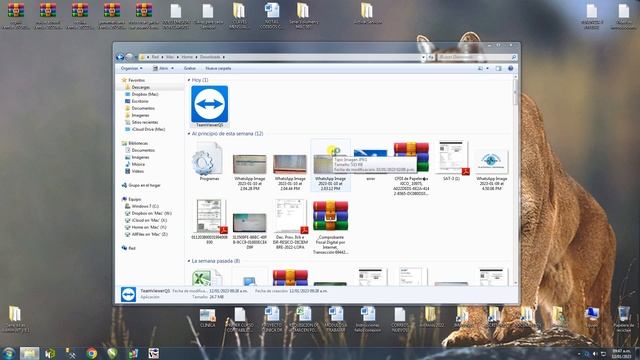The width and height of the screenshot is (640, 360).
Task: Launch Google Chrome from the taskbar
Action: click(x=91, y=353)
